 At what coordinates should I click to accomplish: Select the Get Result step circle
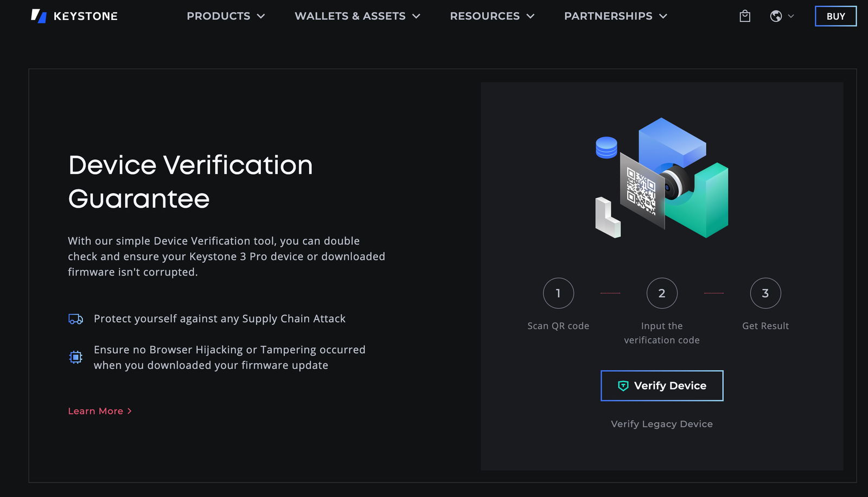tap(765, 293)
